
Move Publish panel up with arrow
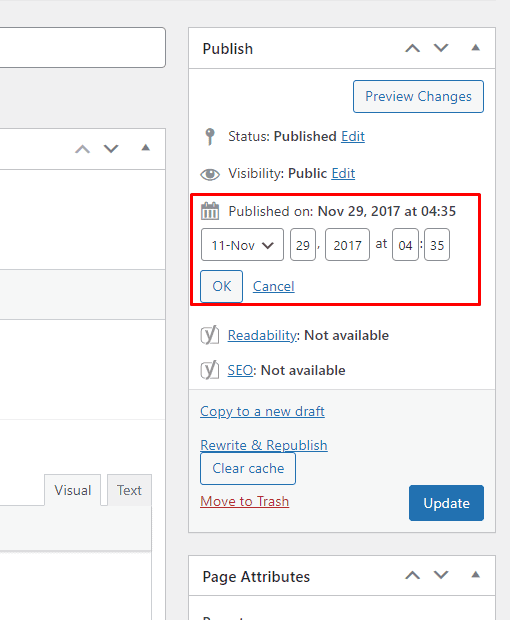click(412, 48)
